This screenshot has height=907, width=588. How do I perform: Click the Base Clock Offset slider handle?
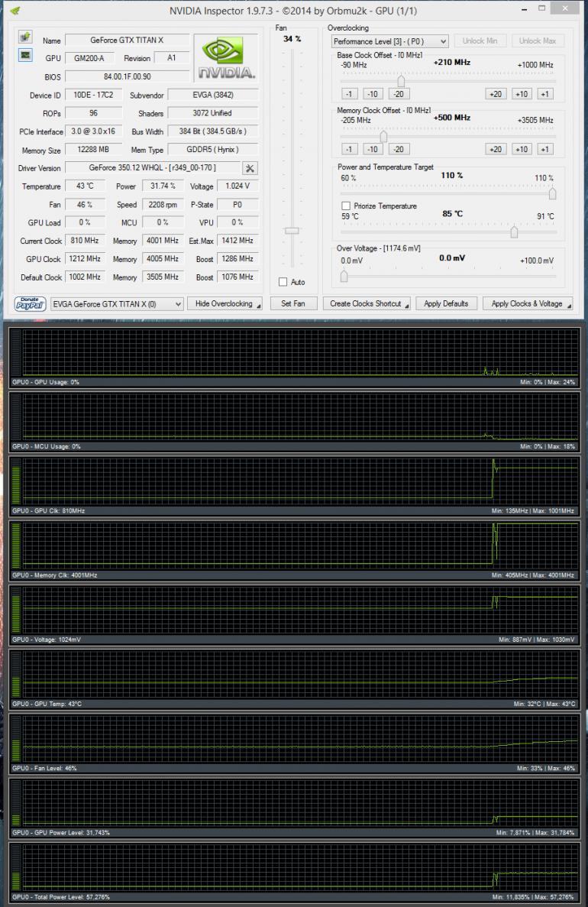click(x=401, y=80)
